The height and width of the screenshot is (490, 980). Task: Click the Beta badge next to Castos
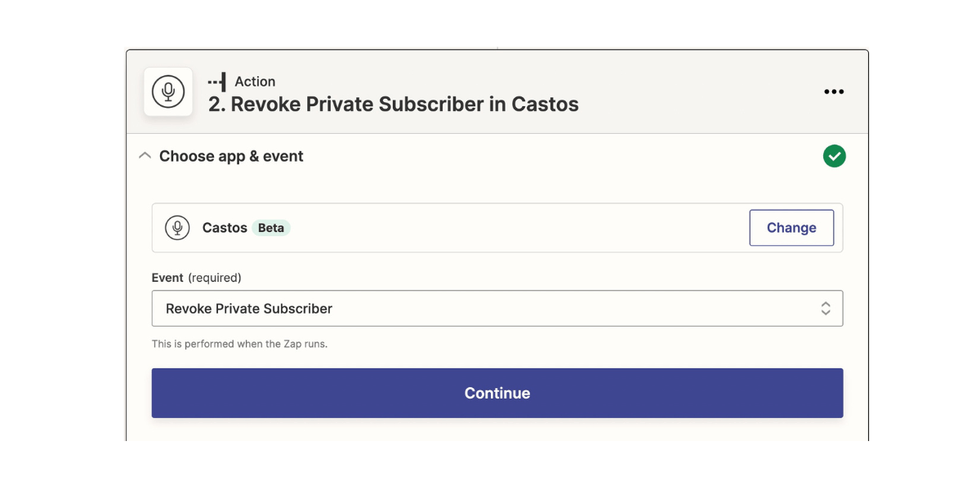[x=271, y=228]
